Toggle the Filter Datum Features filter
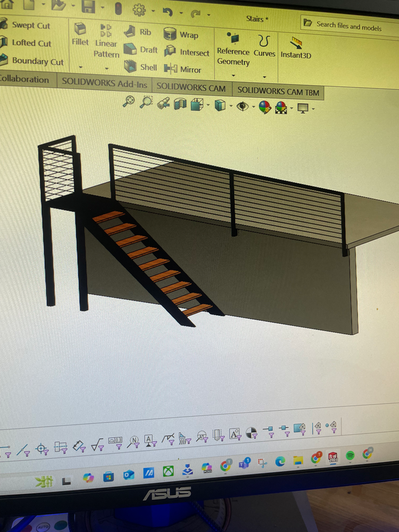Viewport: 399px width, 532px height. [151, 440]
